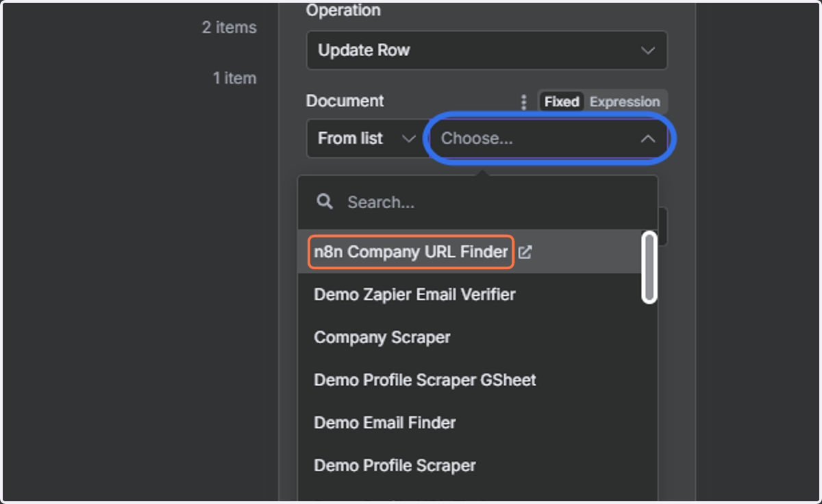Click the 2 items output label
Screen dimensions: 822x504
(x=229, y=27)
